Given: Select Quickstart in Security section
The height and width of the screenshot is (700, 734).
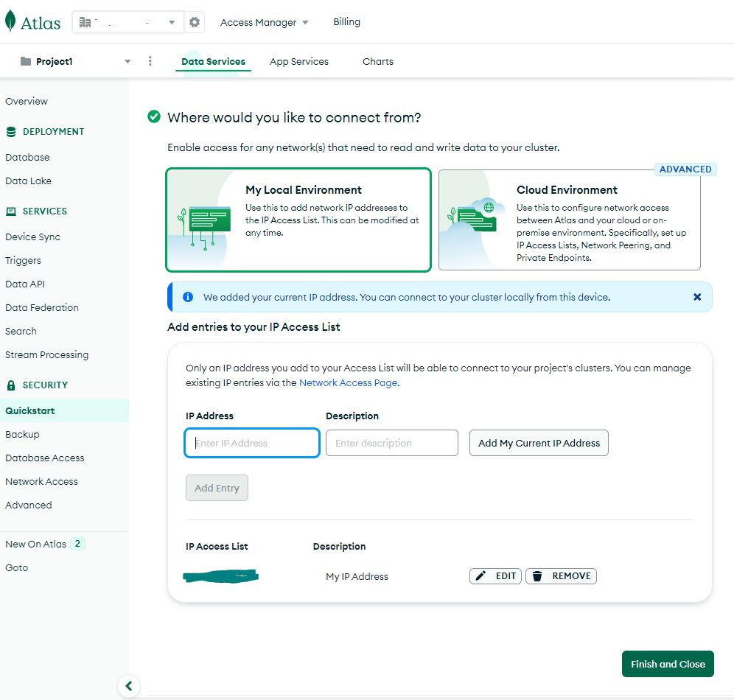Looking at the screenshot, I should [64, 410].
